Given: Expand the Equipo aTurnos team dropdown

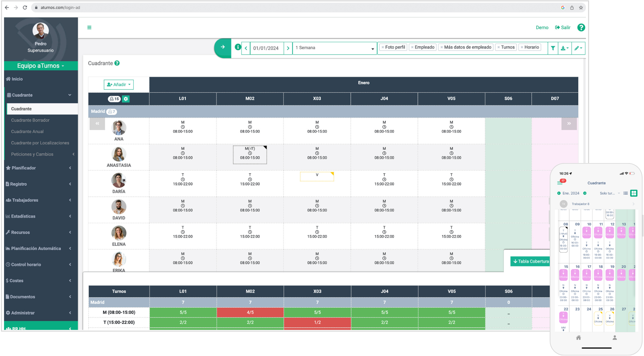Looking at the screenshot, I should point(41,66).
